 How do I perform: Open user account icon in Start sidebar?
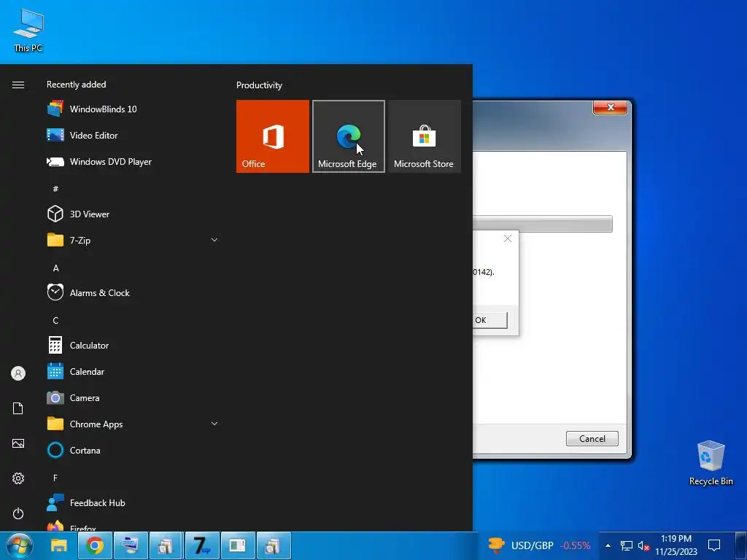tap(18, 373)
